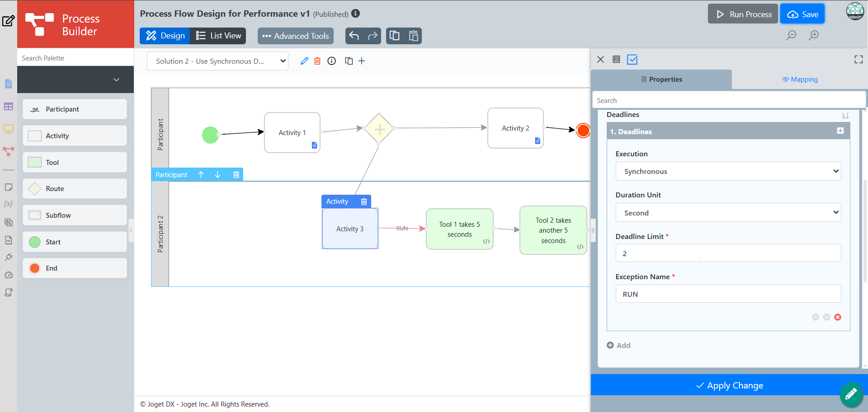Screen dimensions: 868x412
Task: Remove deadline with red circle X
Action: click(838, 317)
